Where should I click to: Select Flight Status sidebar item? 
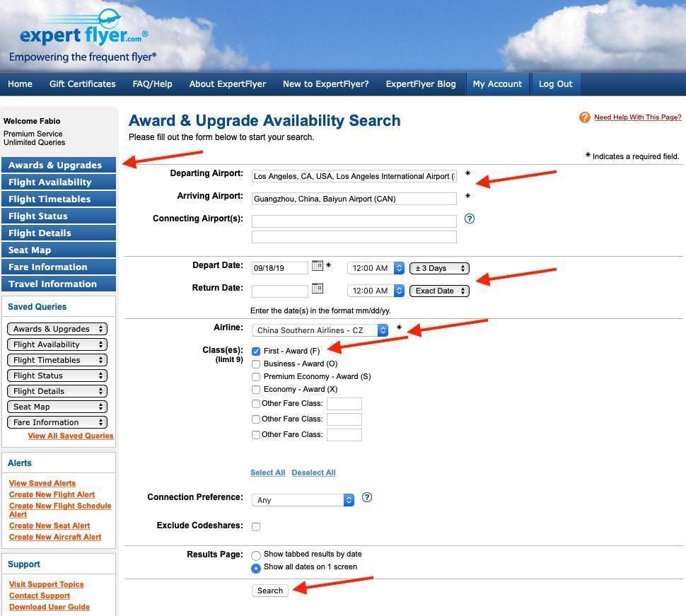[59, 216]
